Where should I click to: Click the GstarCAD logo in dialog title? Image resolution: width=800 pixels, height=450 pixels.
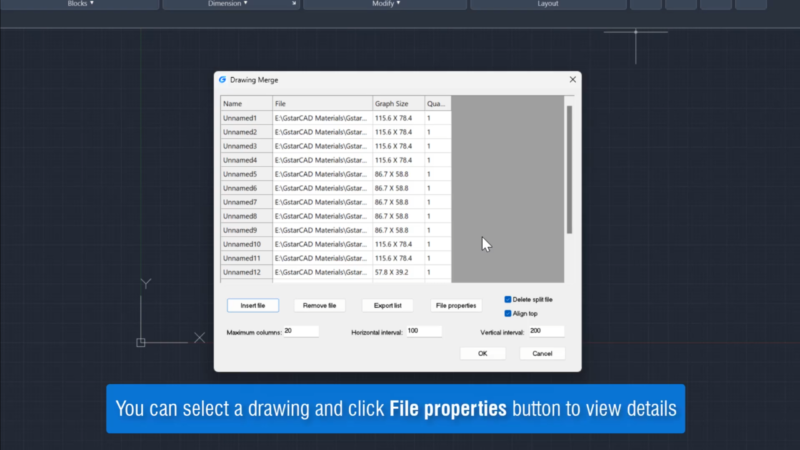[222, 80]
